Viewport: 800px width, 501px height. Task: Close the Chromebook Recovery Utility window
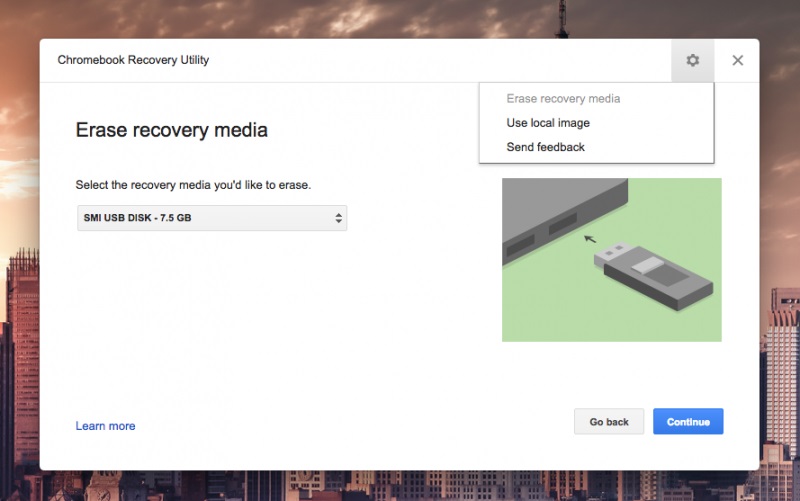[737, 61]
